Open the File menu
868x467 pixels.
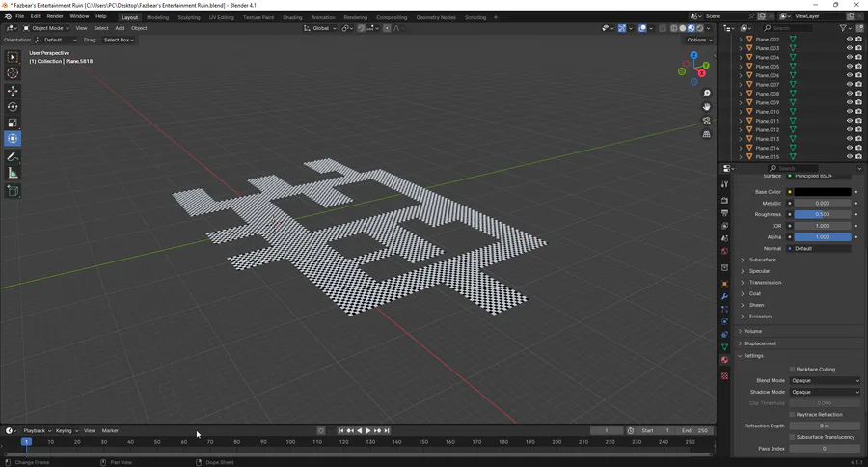click(19, 16)
